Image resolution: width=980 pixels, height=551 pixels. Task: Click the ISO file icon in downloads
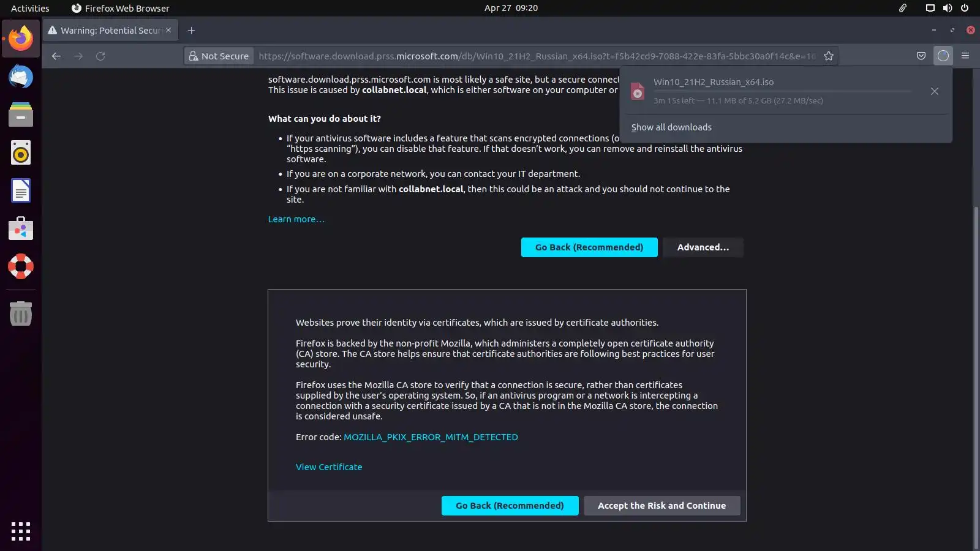click(x=638, y=91)
